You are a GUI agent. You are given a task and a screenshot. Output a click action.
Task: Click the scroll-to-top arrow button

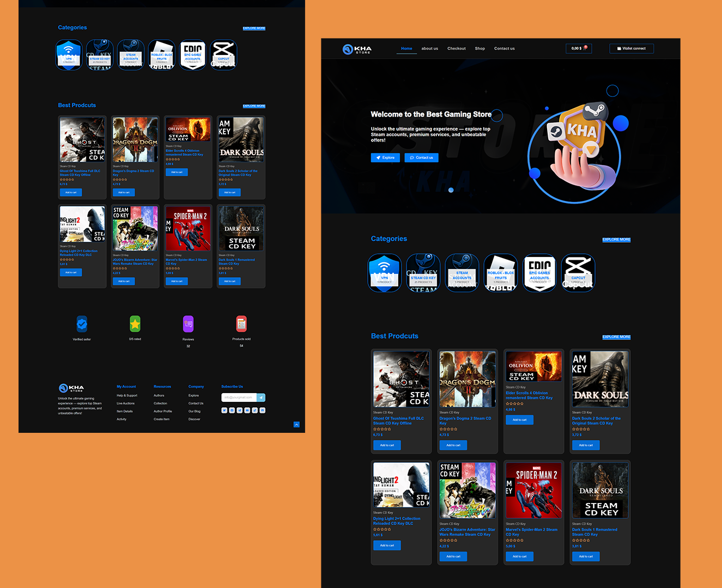(x=296, y=424)
